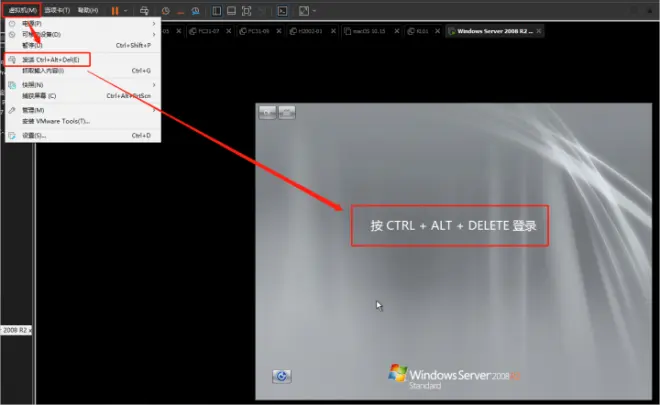Take a snapshot using the clock toolbar icon
Viewport: 660px width, 405px height.
pyautogui.click(x=165, y=11)
